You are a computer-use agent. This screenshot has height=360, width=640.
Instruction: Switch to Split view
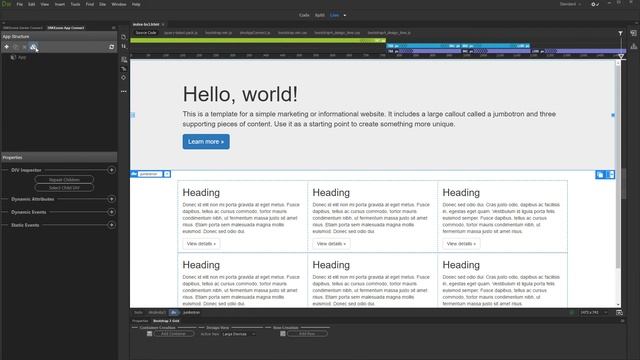(x=320, y=16)
